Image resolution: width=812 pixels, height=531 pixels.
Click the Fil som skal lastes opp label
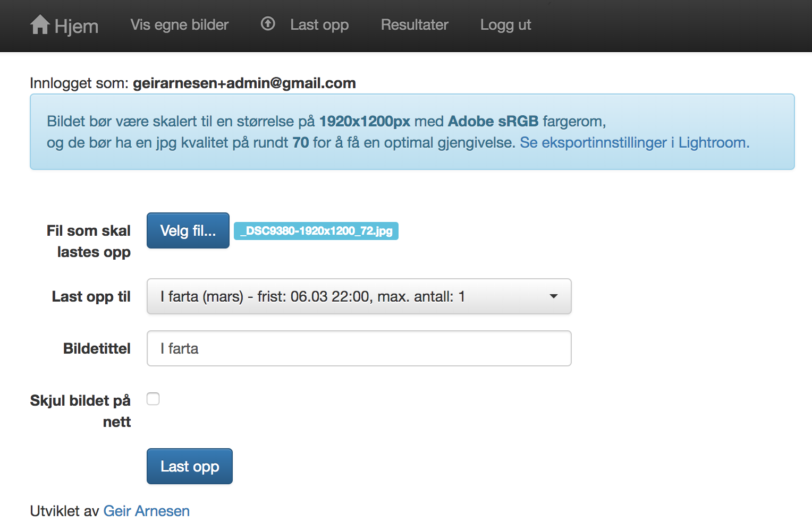89,241
